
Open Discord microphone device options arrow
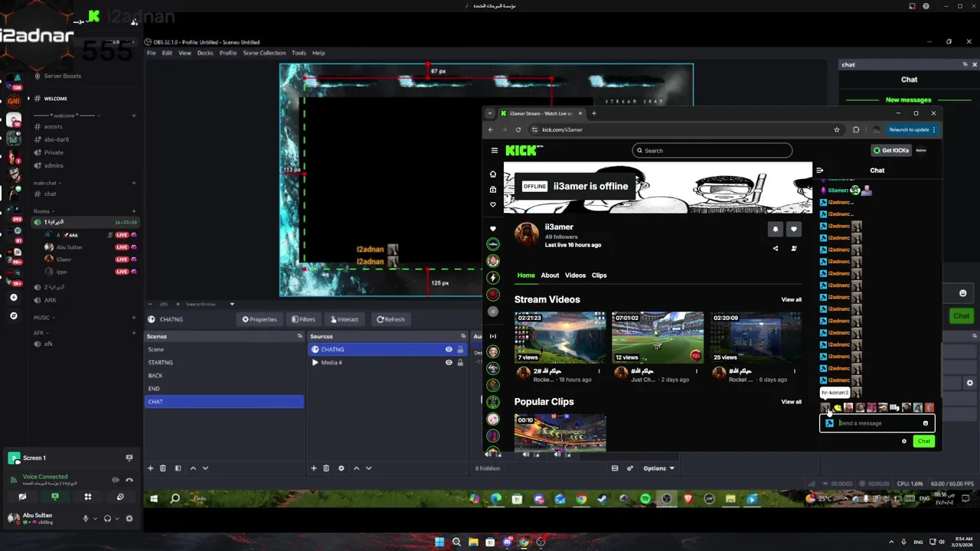(96, 518)
